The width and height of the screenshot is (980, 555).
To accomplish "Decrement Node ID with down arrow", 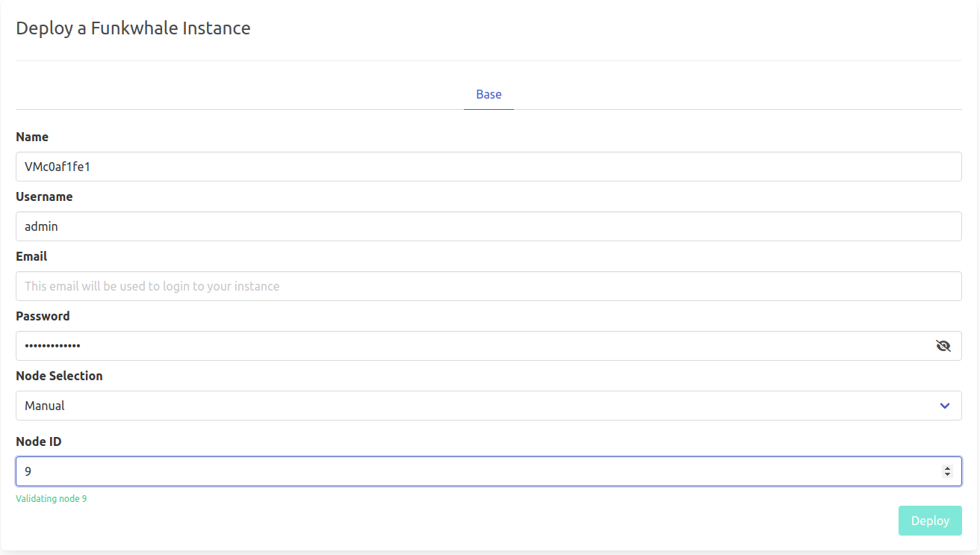I will point(947,474).
